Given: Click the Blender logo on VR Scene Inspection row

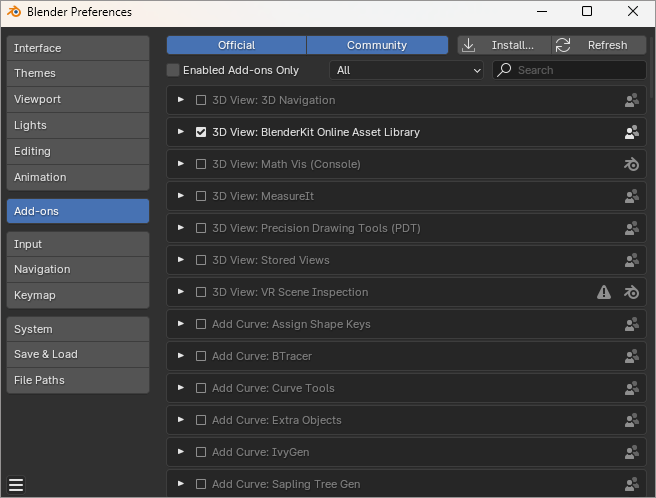Looking at the screenshot, I should (x=631, y=292).
